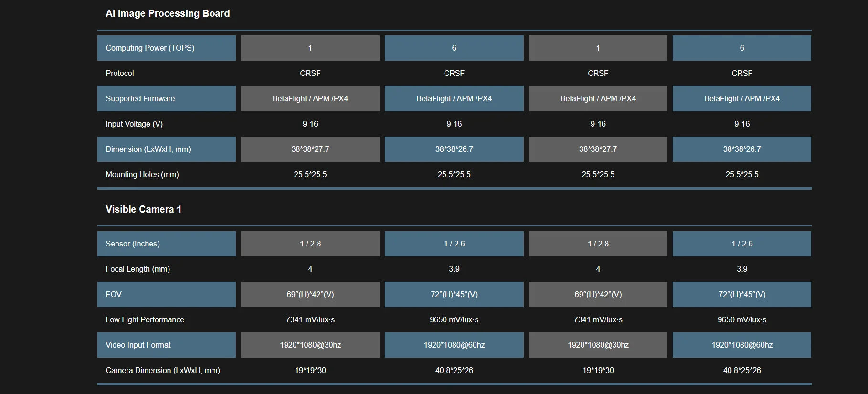868x394 pixels.
Task: Click the Low Light Performance label
Action: coord(145,319)
